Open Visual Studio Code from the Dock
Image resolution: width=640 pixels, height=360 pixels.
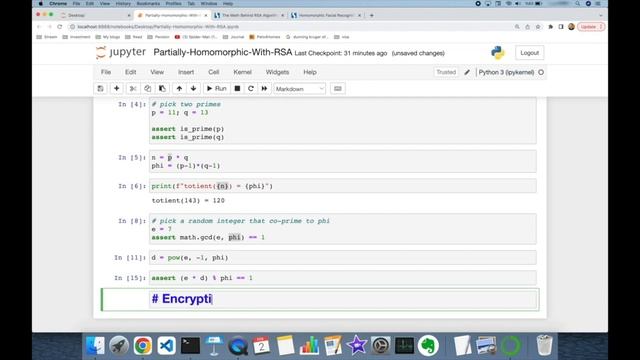point(167,346)
